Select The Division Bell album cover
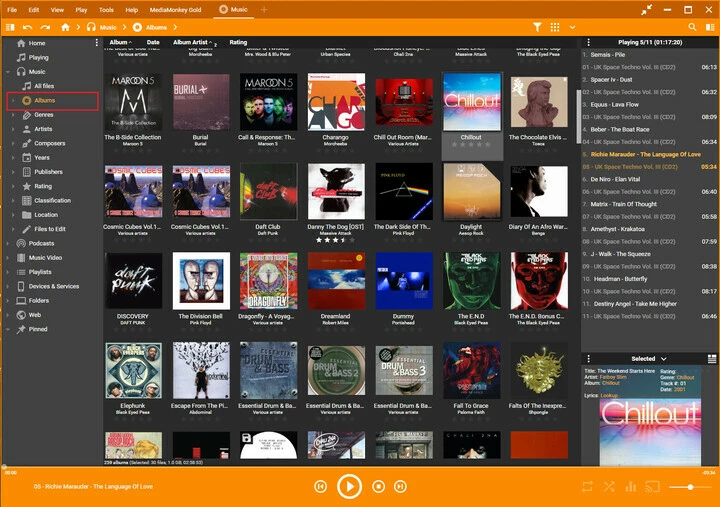This screenshot has height=507, width=720. pyautogui.click(x=201, y=281)
